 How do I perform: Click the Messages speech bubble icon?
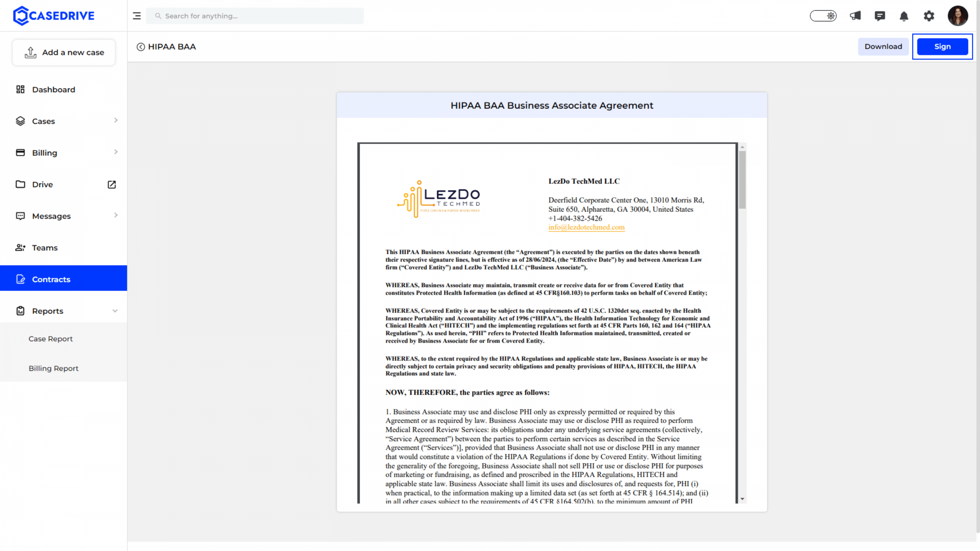(20, 216)
